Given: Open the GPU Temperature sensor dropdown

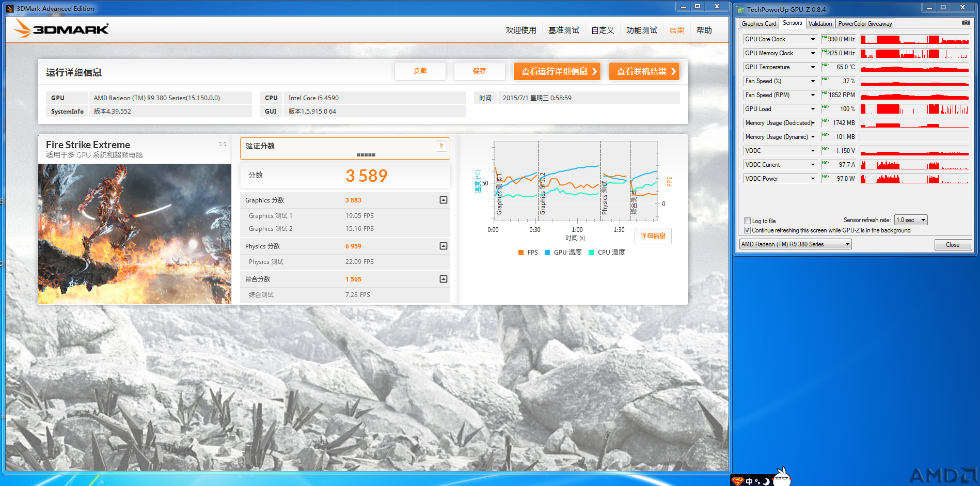Looking at the screenshot, I should tap(813, 67).
